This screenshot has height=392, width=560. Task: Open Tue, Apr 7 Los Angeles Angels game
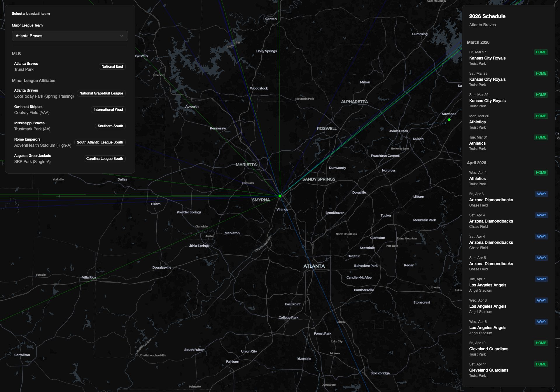click(508, 285)
